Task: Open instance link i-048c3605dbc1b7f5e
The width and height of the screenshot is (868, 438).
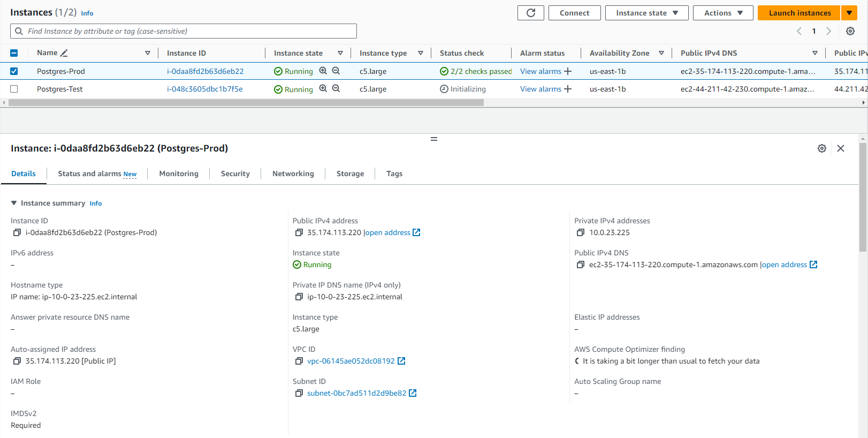Action: pos(205,89)
